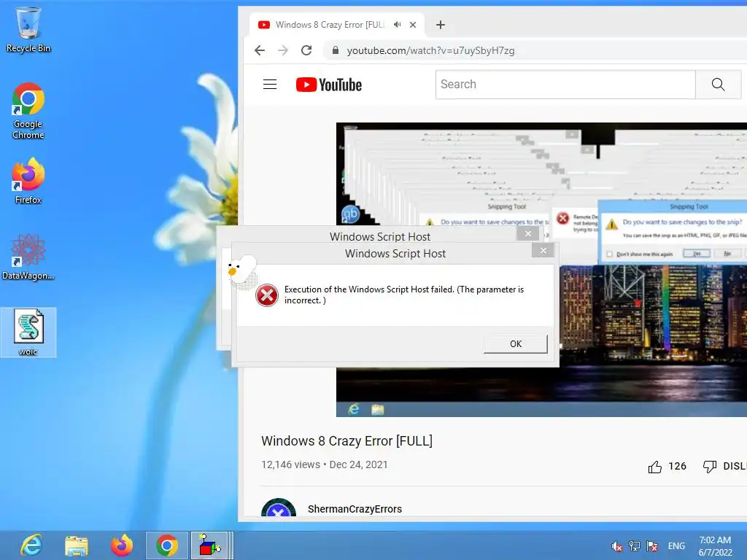This screenshot has width=747, height=560.
Task: Click the YouTube logo
Action: 329,85
